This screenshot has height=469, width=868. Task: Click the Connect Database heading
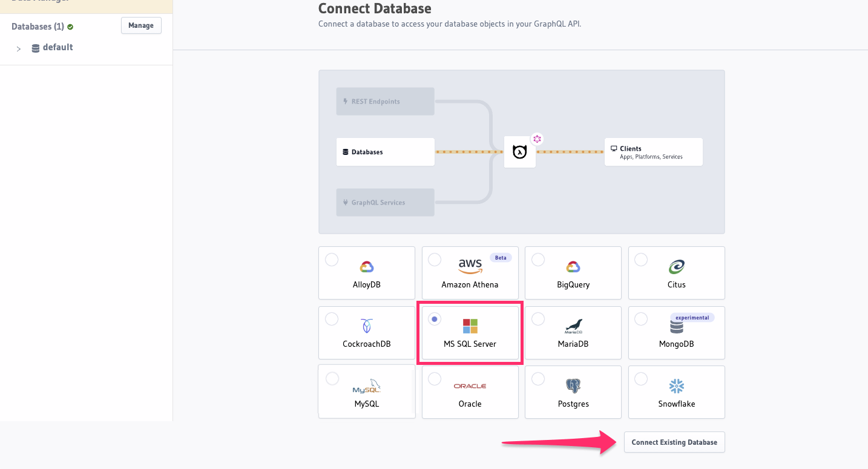375,8
